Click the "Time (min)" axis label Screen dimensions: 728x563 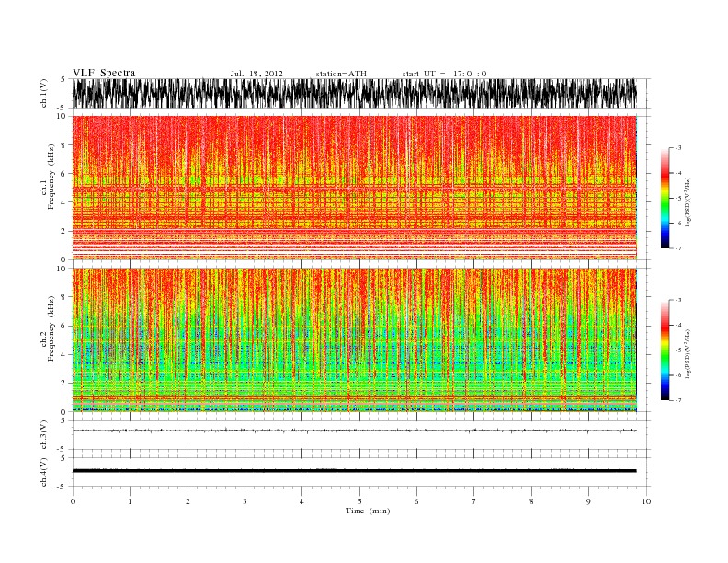click(368, 511)
